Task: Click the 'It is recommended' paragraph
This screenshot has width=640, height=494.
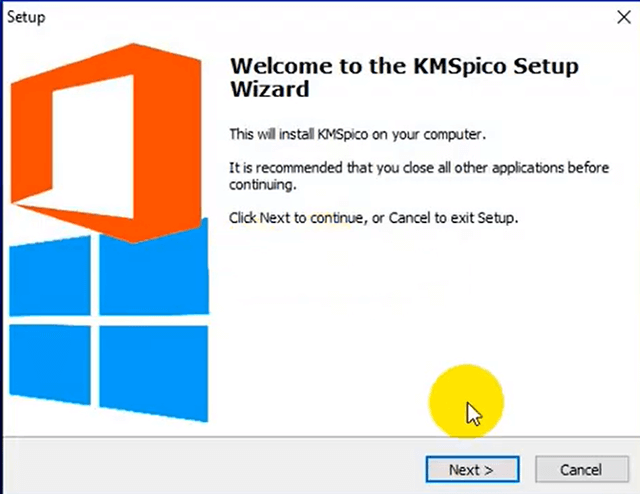Action: pos(418,176)
